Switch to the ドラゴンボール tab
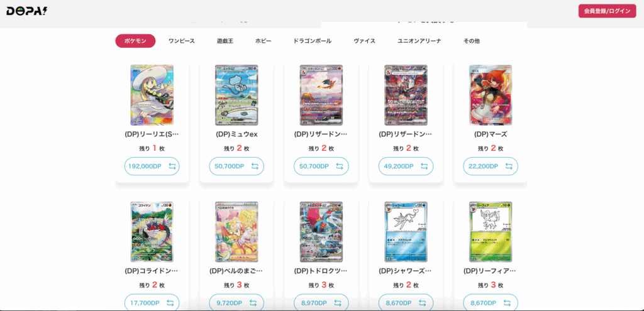Viewport: 644px width, 311px height. [x=312, y=41]
